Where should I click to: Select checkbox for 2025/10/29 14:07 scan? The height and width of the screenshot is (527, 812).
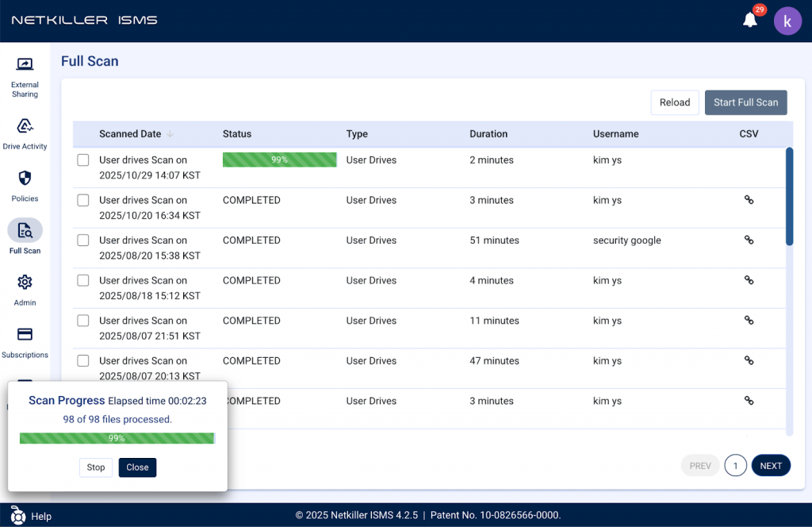pyautogui.click(x=83, y=160)
